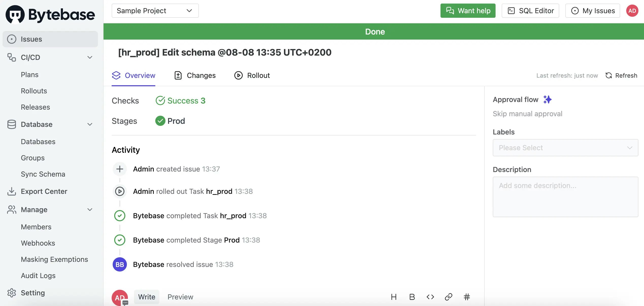
Task: Insert a link in the comment editor
Action: pyautogui.click(x=449, y=297)
